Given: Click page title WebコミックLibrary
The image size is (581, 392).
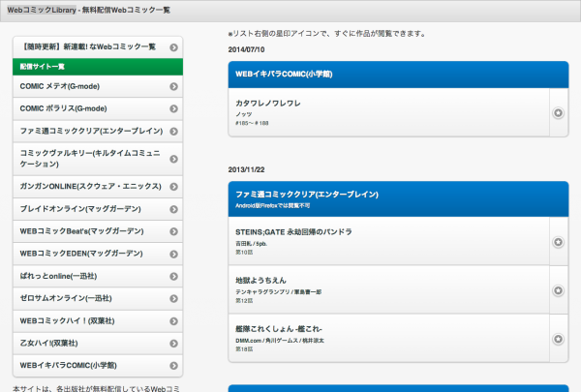Looking at the screenshot, I should tap(42, 10).
